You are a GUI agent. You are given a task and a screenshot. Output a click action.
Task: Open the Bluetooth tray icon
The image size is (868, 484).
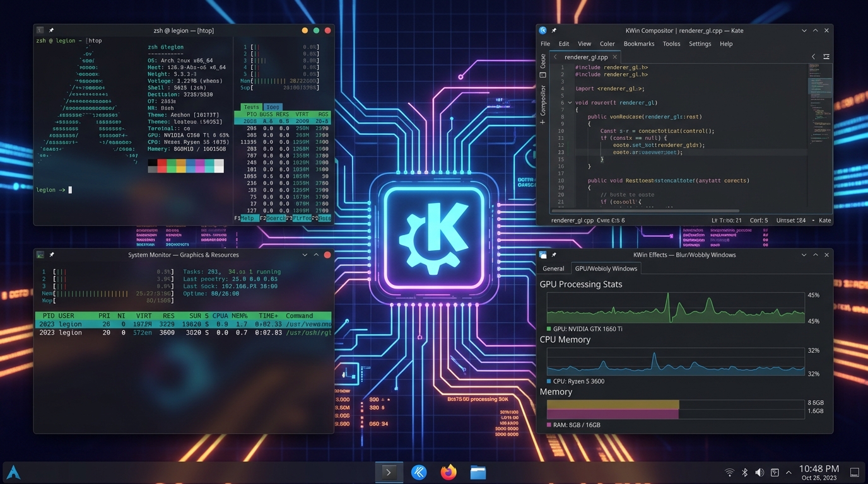click(x=744, y=473)
